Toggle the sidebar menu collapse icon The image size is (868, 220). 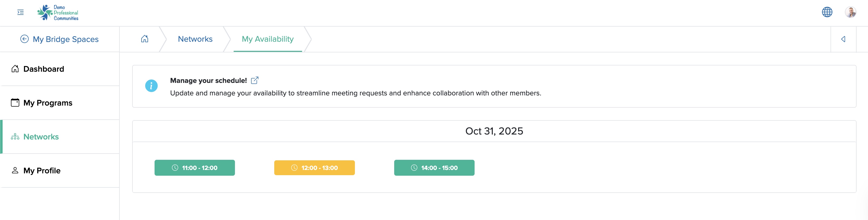click(21, 13)
